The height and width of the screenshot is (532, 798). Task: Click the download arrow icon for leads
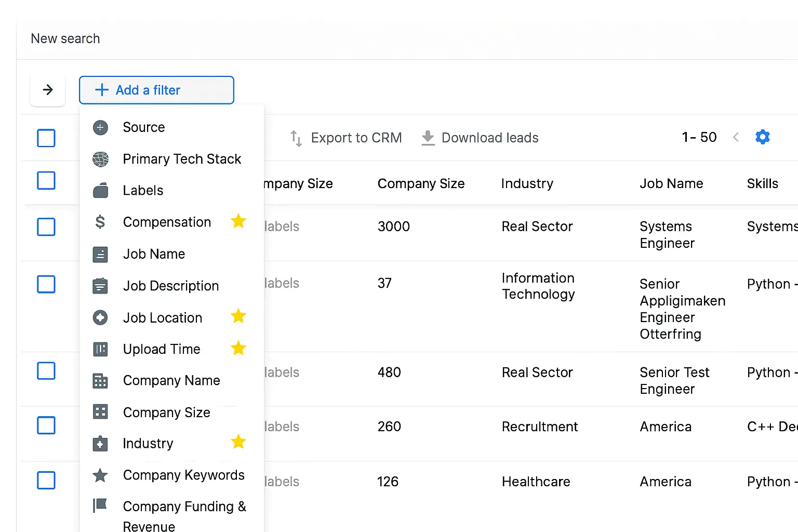(428, 138)
